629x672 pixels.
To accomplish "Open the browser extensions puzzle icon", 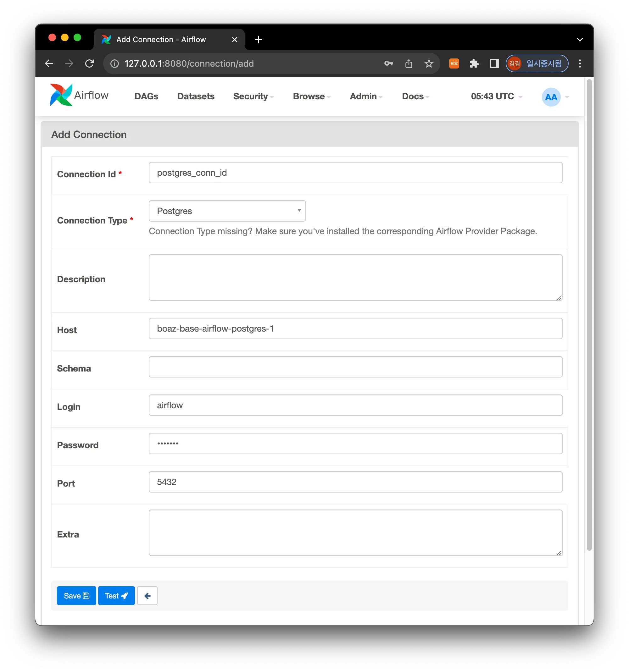I will point(474,63).
